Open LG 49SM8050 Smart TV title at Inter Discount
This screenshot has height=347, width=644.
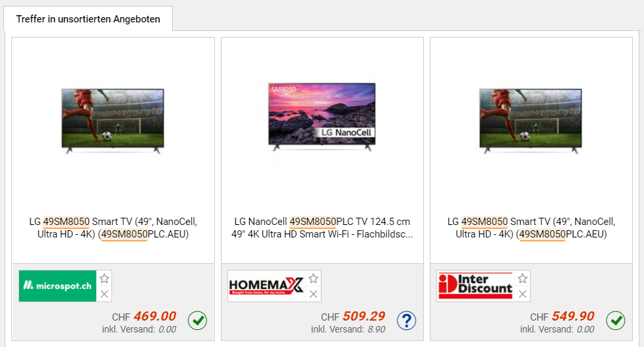pyautogui.click(x=531, y=228)
